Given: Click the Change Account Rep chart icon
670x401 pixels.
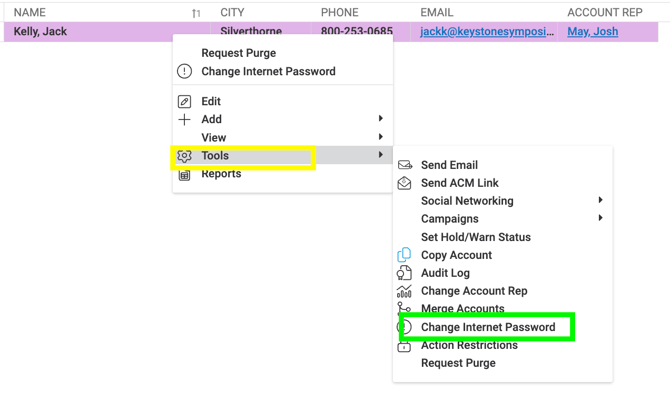Looking at the screenshot, I should [404, 291].
